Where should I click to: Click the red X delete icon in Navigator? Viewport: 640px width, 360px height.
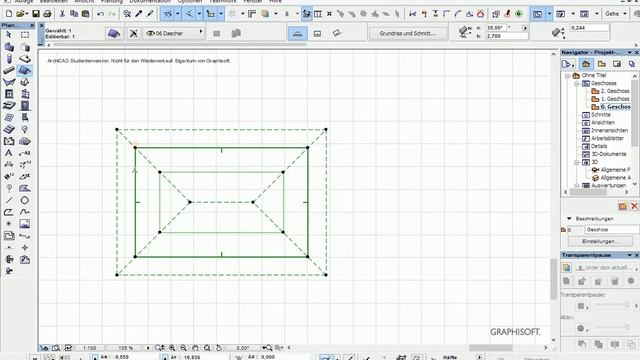coord(634,206)
